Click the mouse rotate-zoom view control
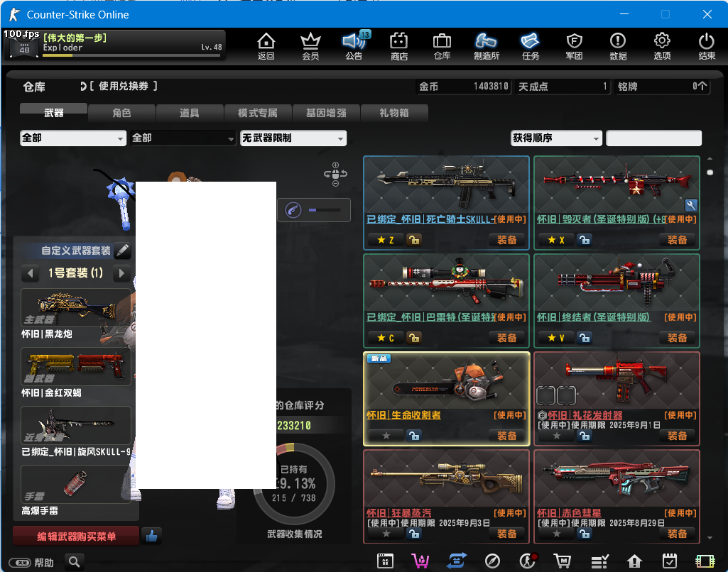 click(x=336, y=174)
